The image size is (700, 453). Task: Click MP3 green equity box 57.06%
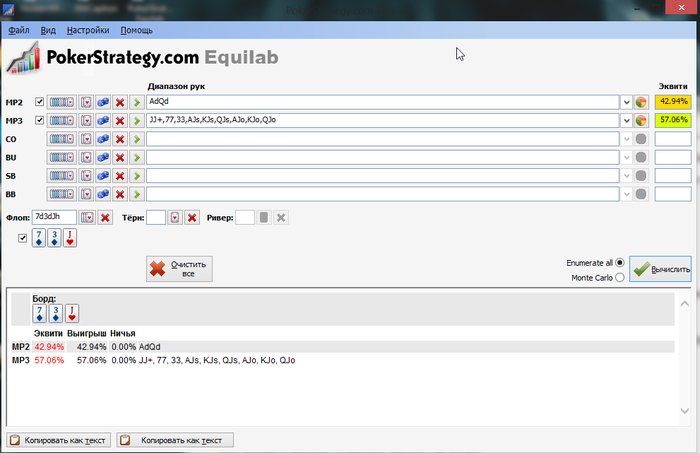pos(673,120)
